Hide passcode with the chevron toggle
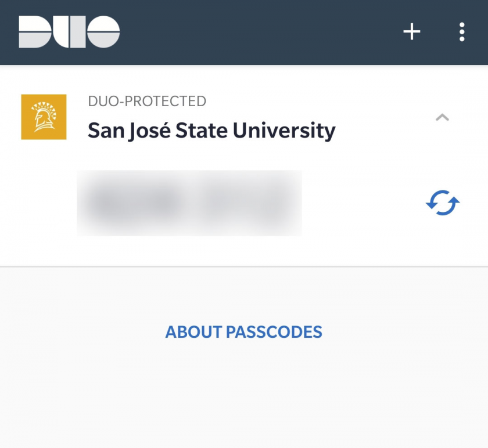Screen dimensions: 488x448 tap(442, 117)
